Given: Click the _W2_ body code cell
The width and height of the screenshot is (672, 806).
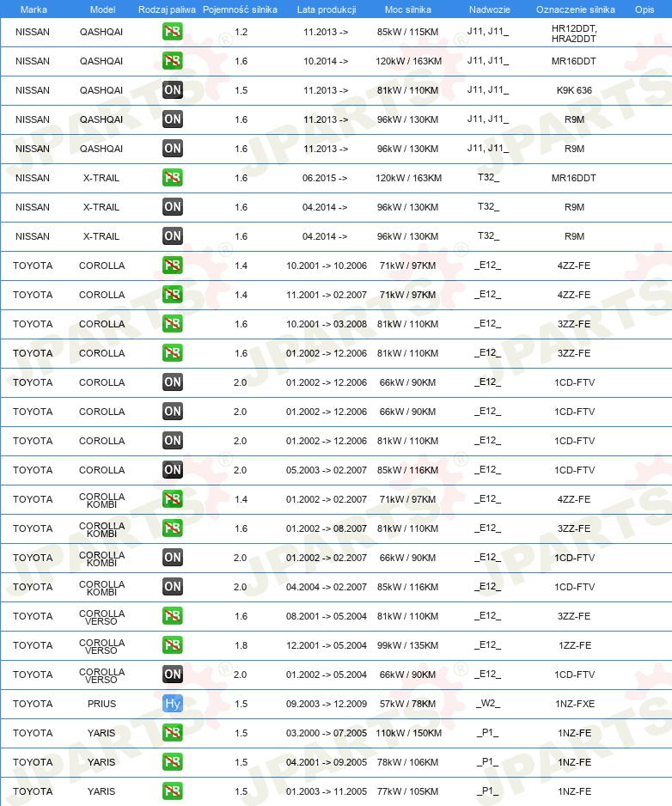Looking at the screenshot, I should pos(488,703).
